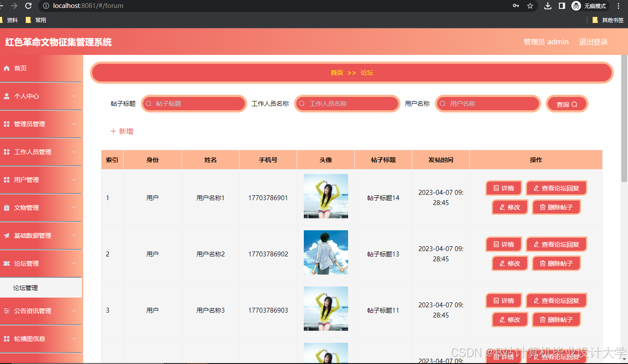Click the clipboard icon of 文物管理

pos(7,208)
